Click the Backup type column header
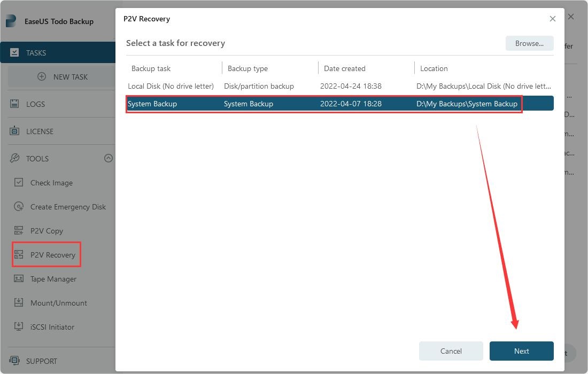588x374 pixels. click(247, 68)
